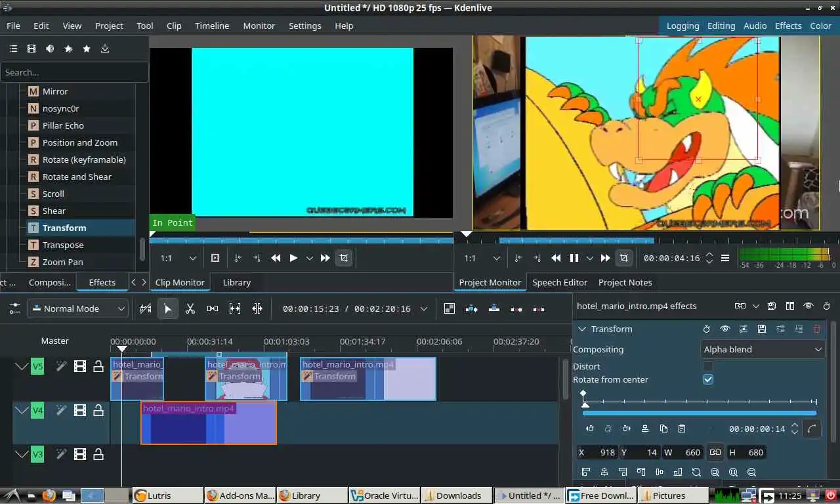
Task: Switch to the Logging workspace
Action: pos(682,26)
